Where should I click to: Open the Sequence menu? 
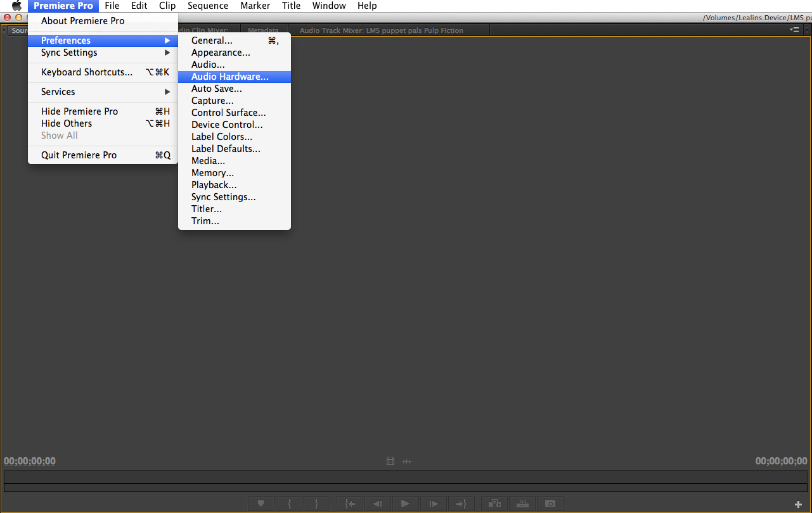click(x=208, y=6)
